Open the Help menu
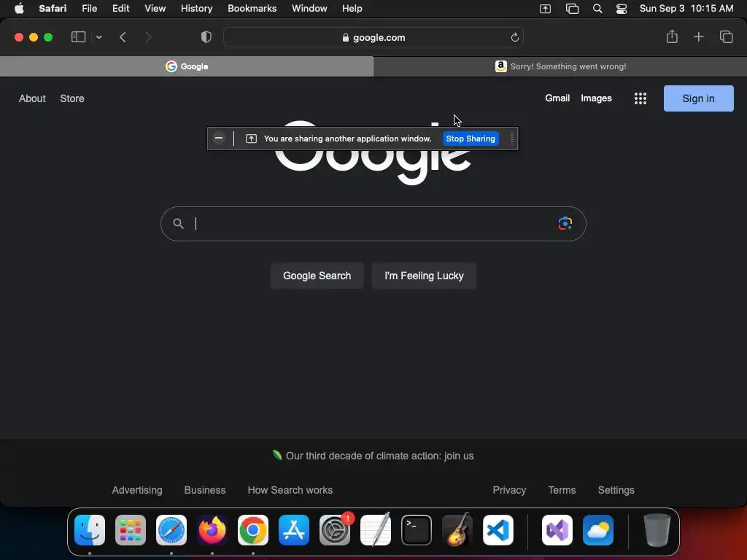The image size is (747, 560). (x=352, y=9)
